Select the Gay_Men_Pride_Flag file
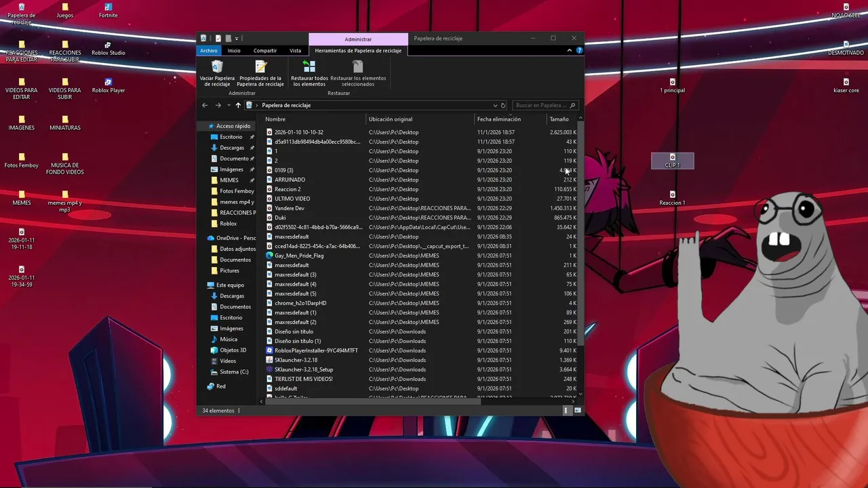 [x=295, y=256]
